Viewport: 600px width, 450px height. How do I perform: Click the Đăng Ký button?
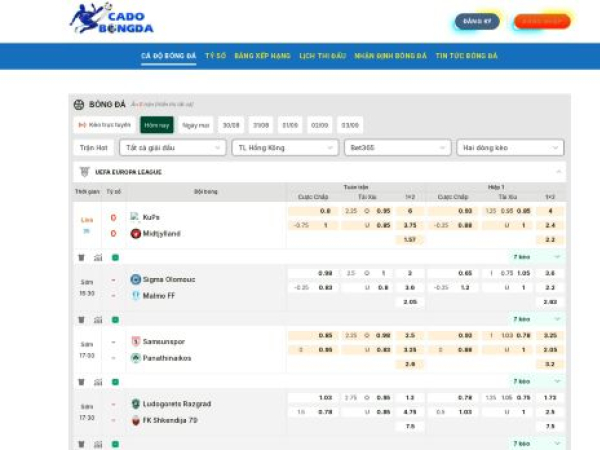pyautogui.click(x=477, y=21)
